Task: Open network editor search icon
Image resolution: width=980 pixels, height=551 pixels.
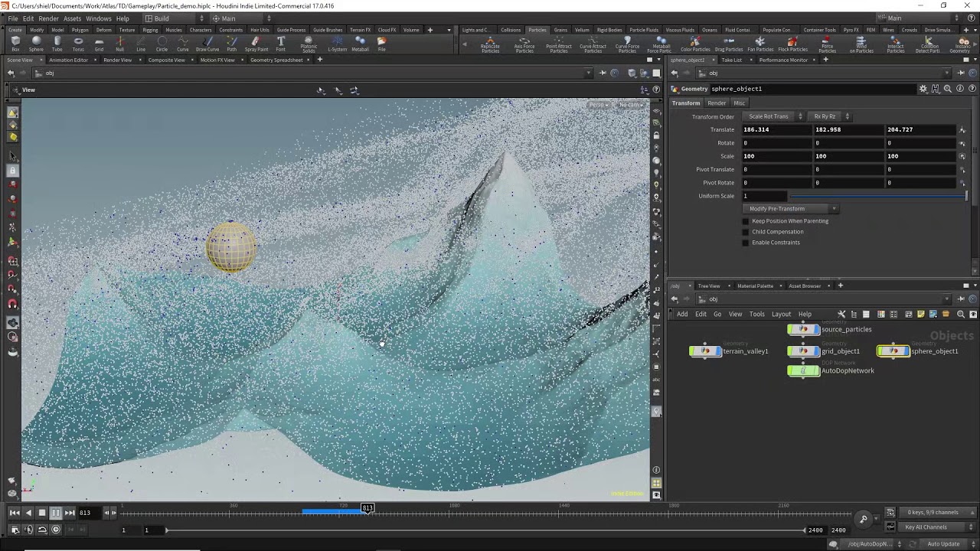Action: pos(961,314)
